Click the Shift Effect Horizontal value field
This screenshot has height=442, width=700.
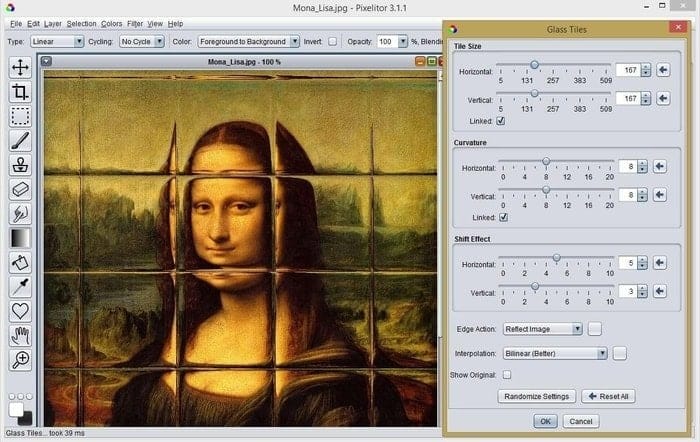(x=628, y=263)
